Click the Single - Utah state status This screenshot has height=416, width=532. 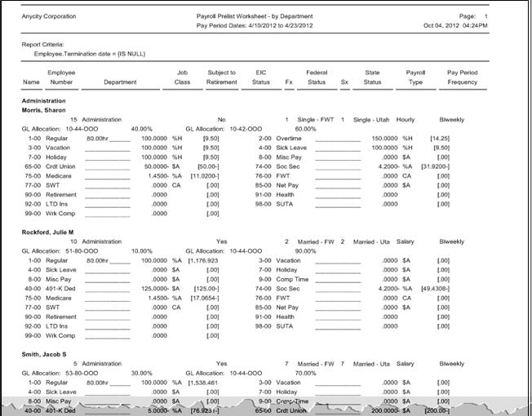(371, 120)
